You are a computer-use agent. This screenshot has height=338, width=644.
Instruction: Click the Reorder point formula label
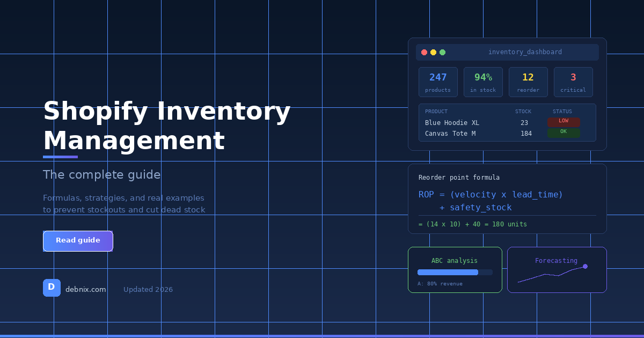pos(459,178)
